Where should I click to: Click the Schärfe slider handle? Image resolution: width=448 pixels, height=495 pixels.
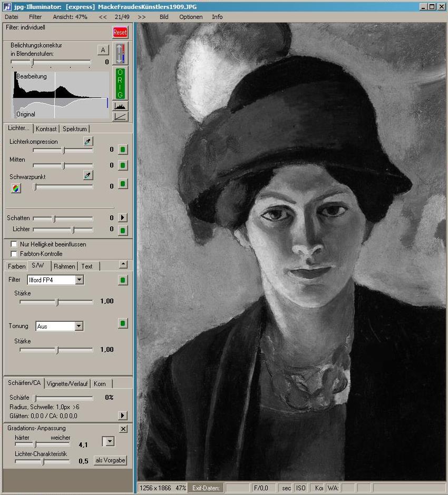point(35,398)
